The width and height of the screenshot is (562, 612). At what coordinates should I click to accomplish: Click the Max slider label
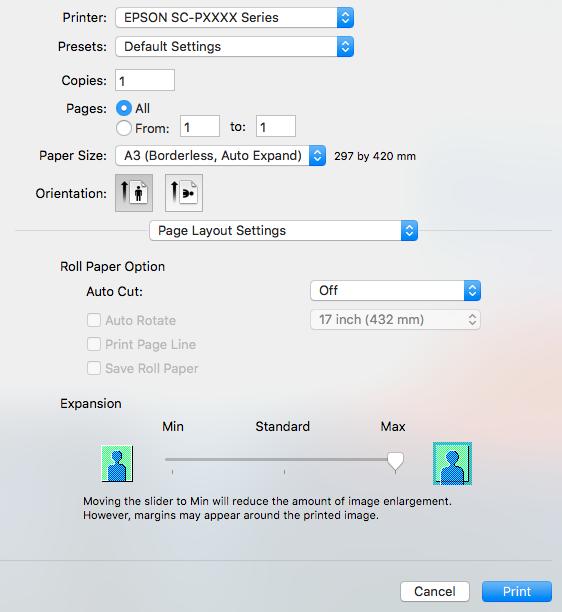[393, 426]
